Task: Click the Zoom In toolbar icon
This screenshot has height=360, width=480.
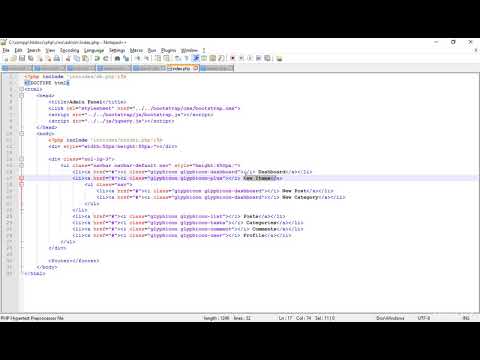Action: click(137, 58)
